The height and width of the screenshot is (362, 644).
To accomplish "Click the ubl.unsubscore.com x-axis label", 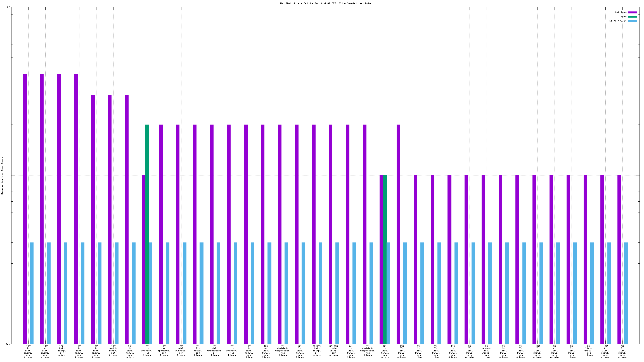I will [x=215, y=351].
